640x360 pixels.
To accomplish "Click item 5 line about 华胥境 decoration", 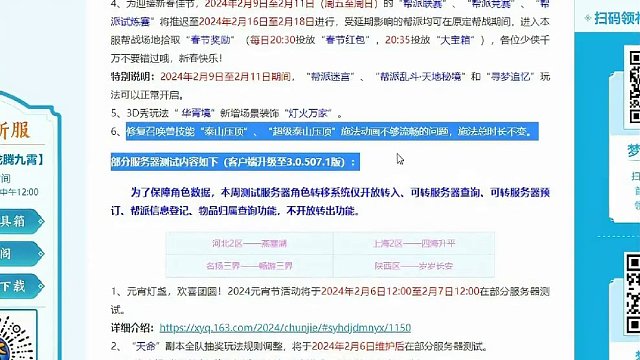I will 227,113.
